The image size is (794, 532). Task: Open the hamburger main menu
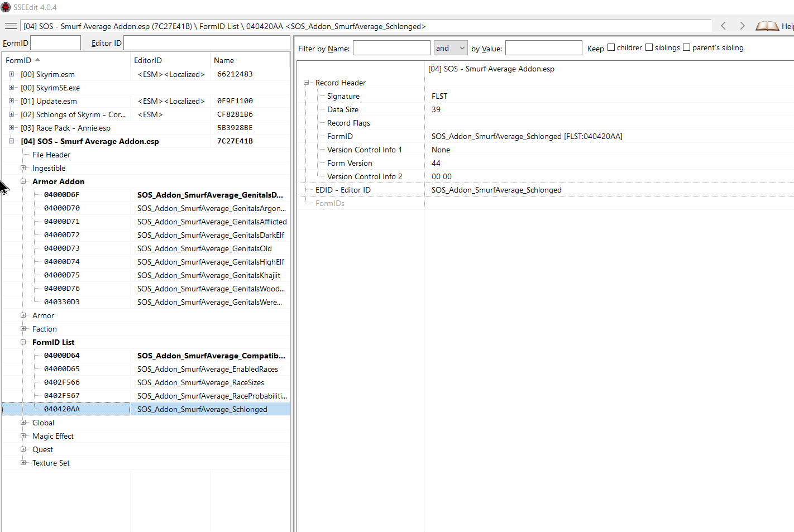pos(11,26)
